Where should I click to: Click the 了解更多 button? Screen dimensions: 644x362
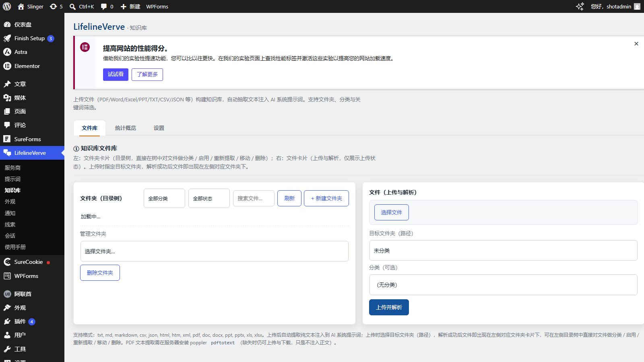(x=147, y=74)
